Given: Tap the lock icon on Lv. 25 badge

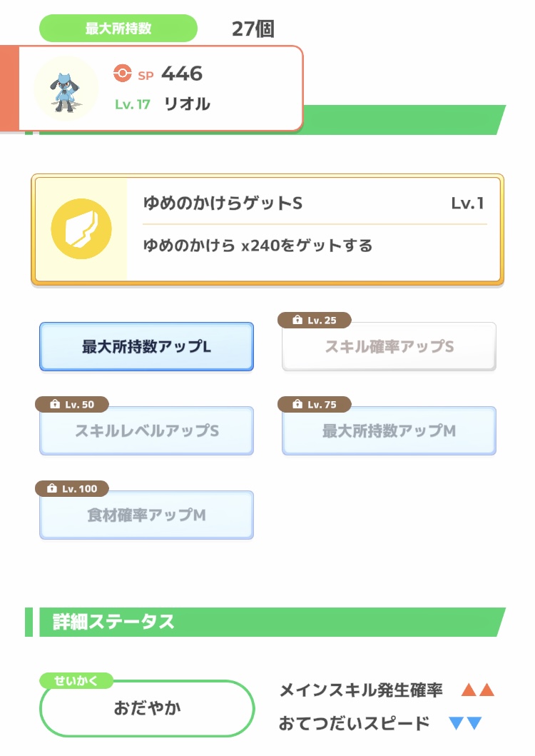Looking at the screenshot, I should tap(296, 321).
